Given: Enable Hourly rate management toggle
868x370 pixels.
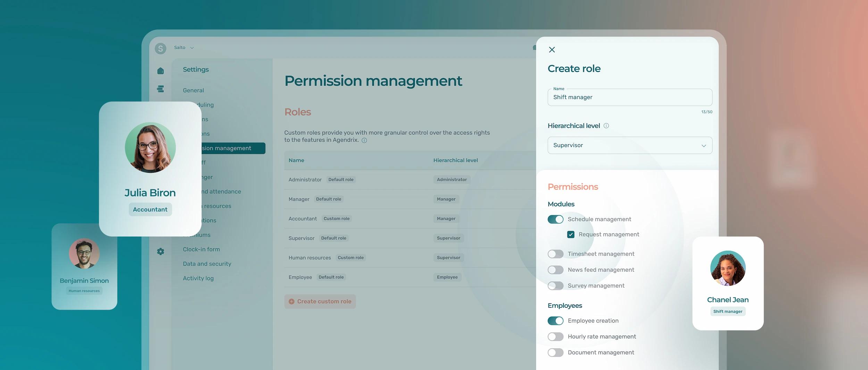Looking at the screenshot, I should coord(556,337).
